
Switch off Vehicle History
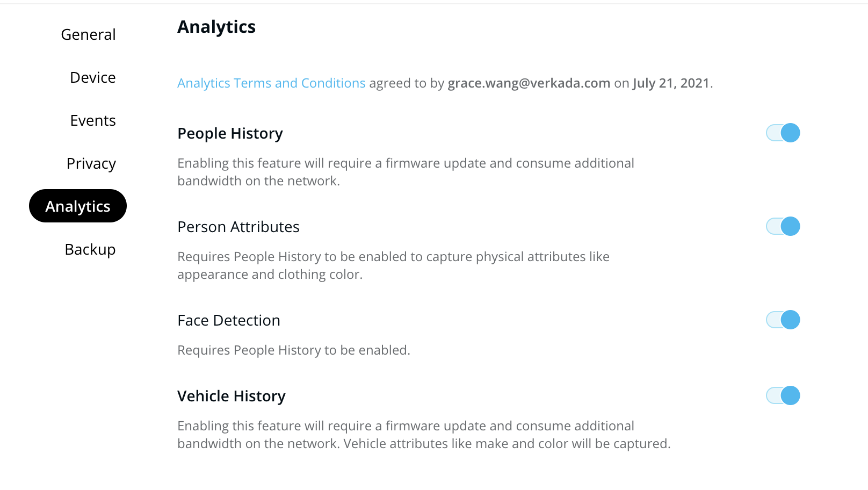pos(783,395)
